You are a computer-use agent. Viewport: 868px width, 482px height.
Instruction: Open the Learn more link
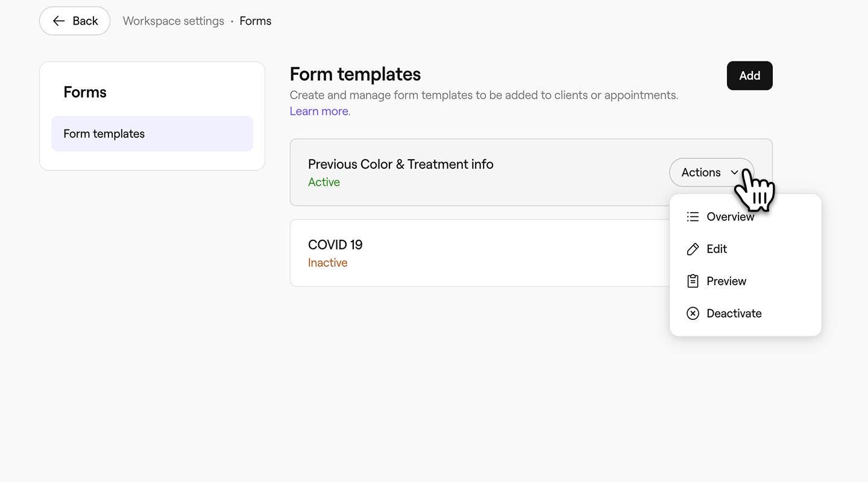pyautogui.click(x=319, y=111)
